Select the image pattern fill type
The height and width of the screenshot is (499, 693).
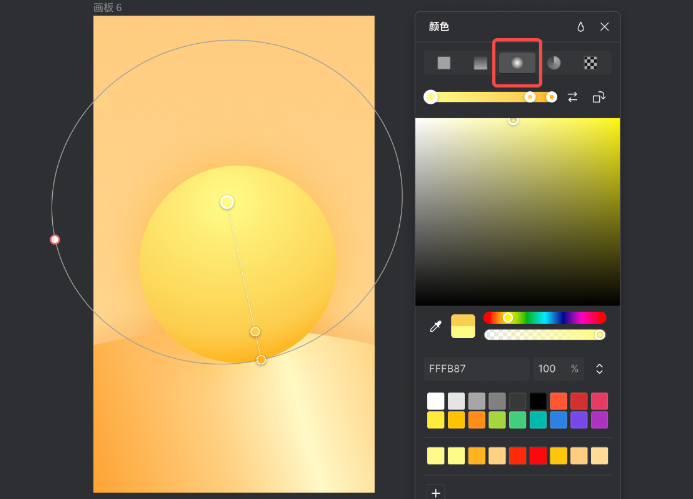(x=591, y=63)
